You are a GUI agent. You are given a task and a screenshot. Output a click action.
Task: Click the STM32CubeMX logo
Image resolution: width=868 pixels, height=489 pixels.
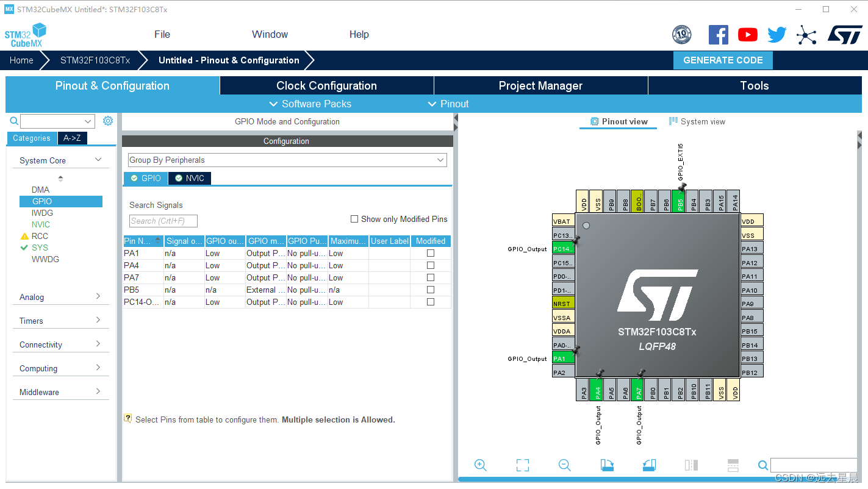point(26,35)
